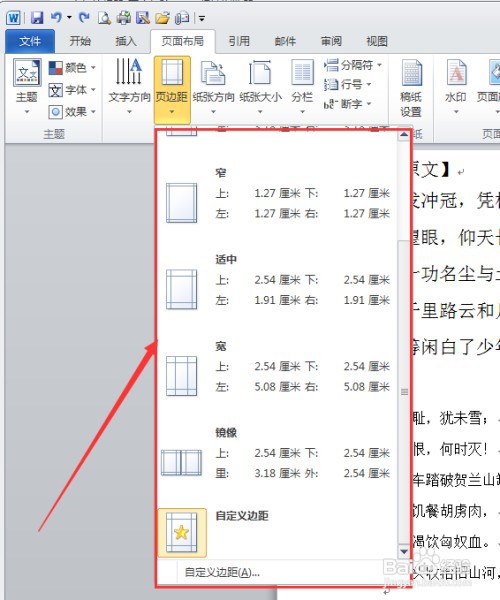The height and width of the screenshot is (600, 500).
Task: Choose starred 自定义边距 last custom setting
Action: [182, 533]
